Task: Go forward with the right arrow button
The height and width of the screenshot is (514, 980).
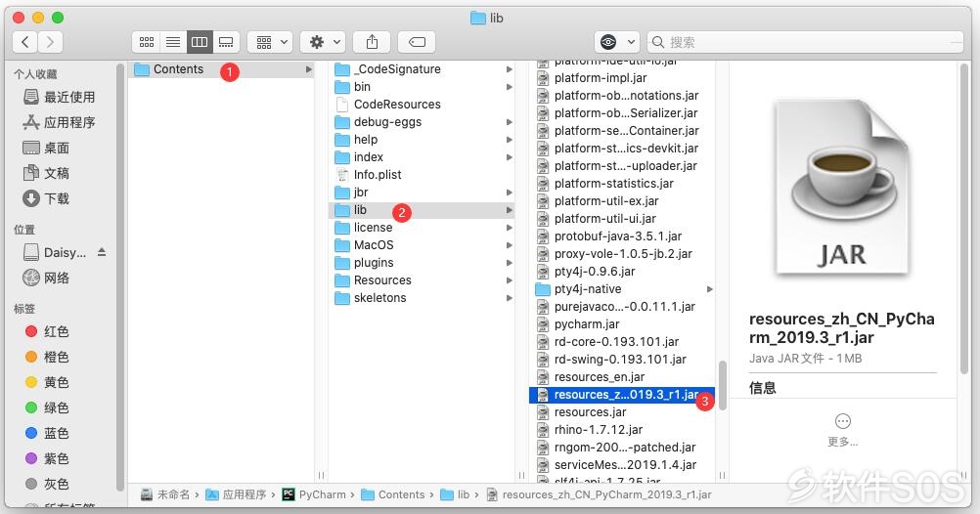Action: (x=50, y=42)
